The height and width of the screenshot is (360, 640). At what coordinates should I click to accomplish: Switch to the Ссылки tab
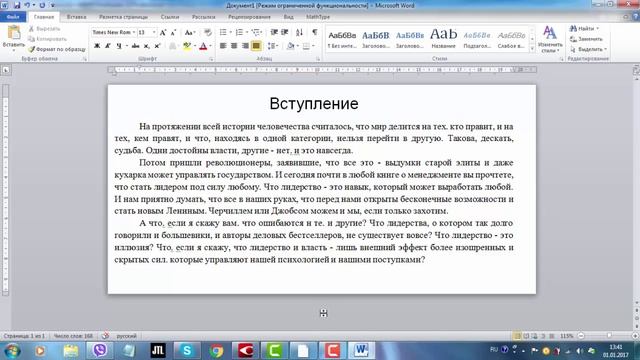[170, 17]
